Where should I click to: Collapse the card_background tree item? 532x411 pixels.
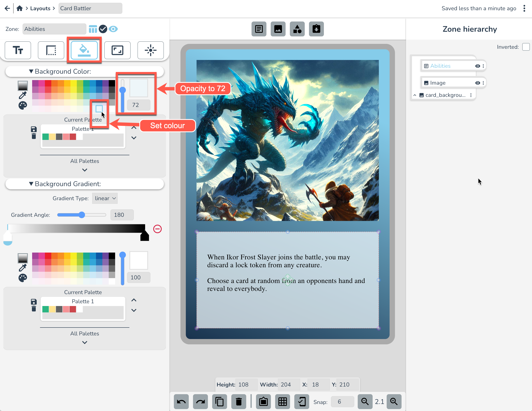point(415,95)
